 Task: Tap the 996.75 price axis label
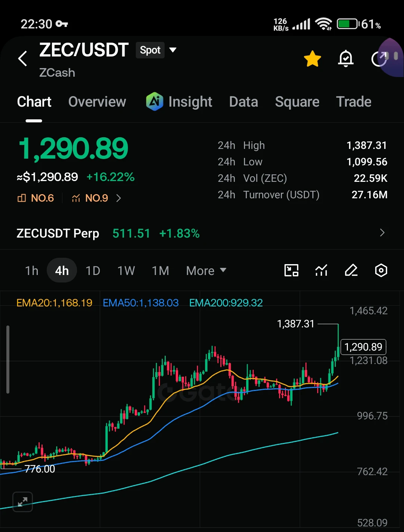372,416
